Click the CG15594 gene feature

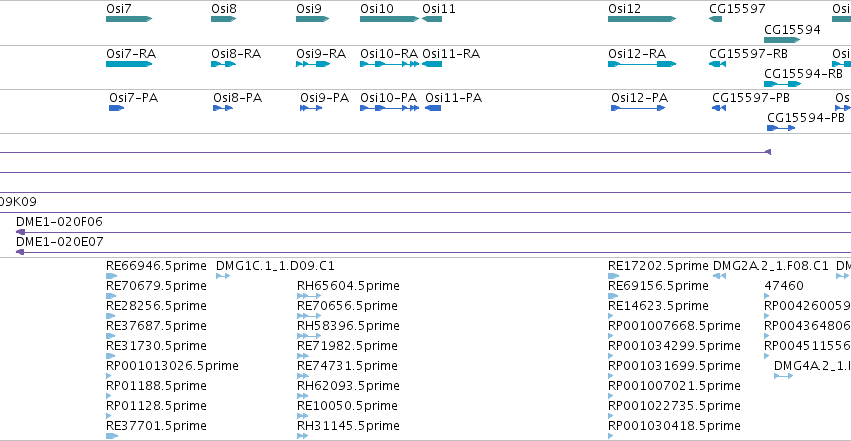pos(782,40)
